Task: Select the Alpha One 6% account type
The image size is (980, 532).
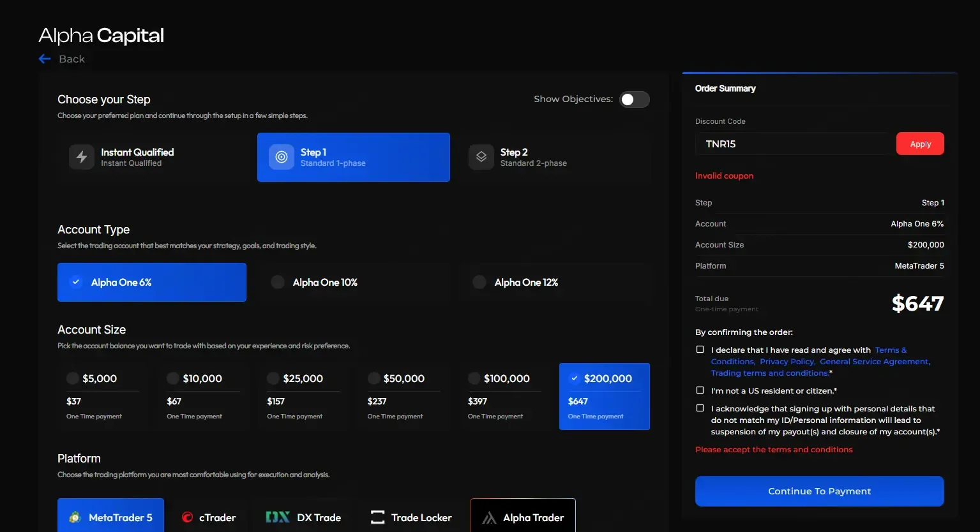Action: pyautogui.click(x=152, y=282)
